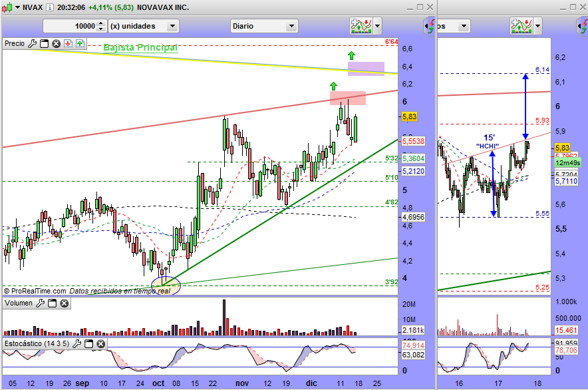Viewport: 588px width, 390px height.
Task: Close the Volumen panel with its X icon
Action: [x=65, y=303]
